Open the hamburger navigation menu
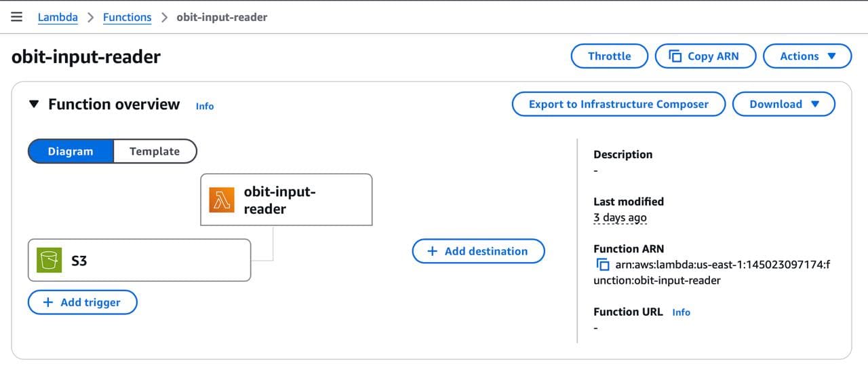 pyautogui.click(x=17, y=17)
